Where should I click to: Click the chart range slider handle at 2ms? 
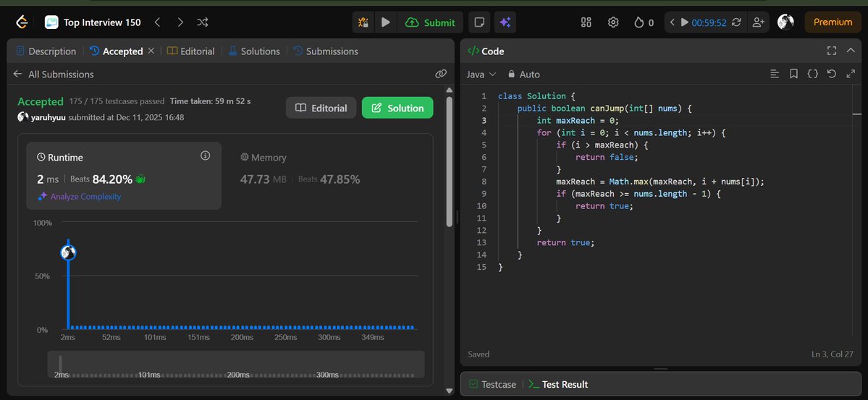60,364
